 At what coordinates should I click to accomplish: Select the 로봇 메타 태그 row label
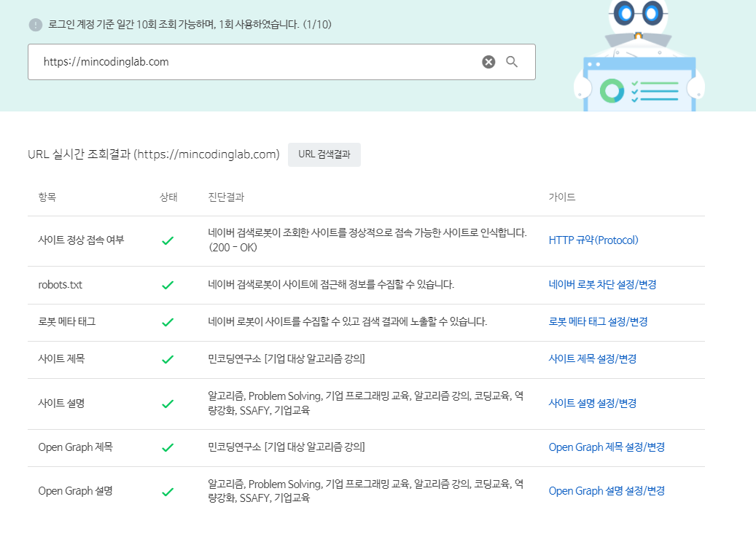(x=67, y=321)
